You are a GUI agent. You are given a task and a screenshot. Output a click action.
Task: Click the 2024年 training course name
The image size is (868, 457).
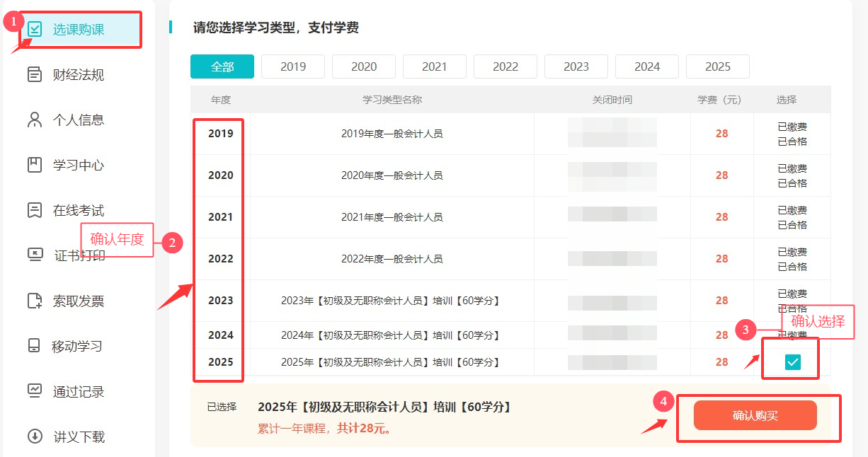tap(391, 335)
